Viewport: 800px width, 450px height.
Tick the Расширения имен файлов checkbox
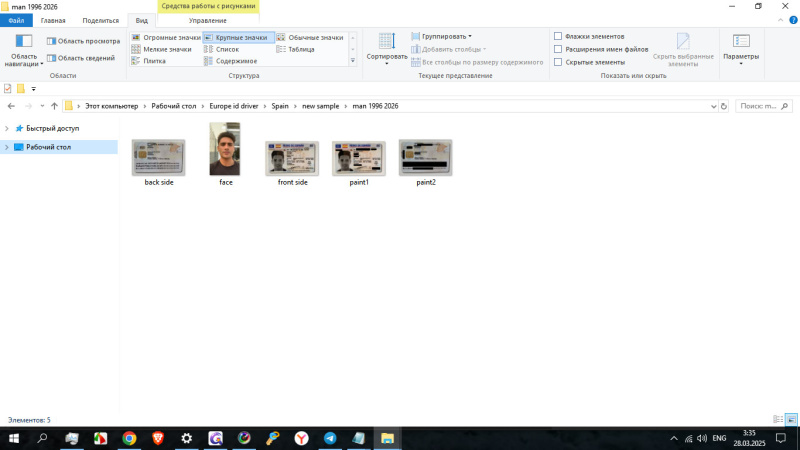(x=558, y=49)
